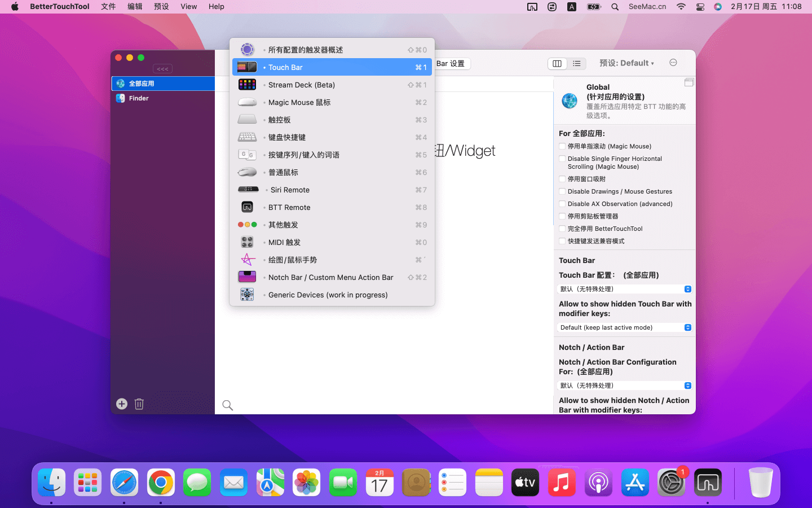Open BetterTouchTool icon in the Dock
The width and height of the screenshot is (812, 508).
[x=708, y=483]
